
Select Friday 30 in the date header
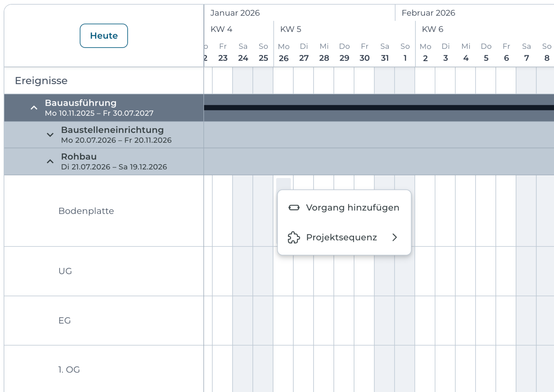click(x=364, y=52)
